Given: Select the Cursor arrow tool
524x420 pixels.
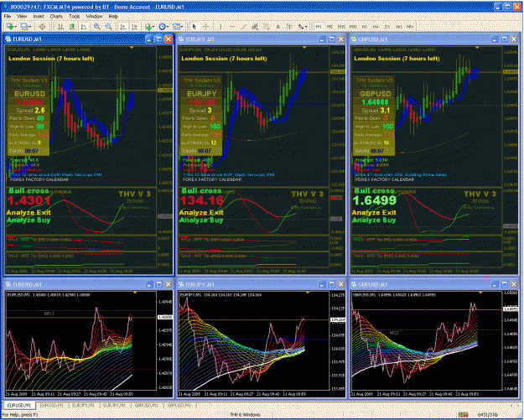Looking at the screenshot, I should (x=195, y=27).
